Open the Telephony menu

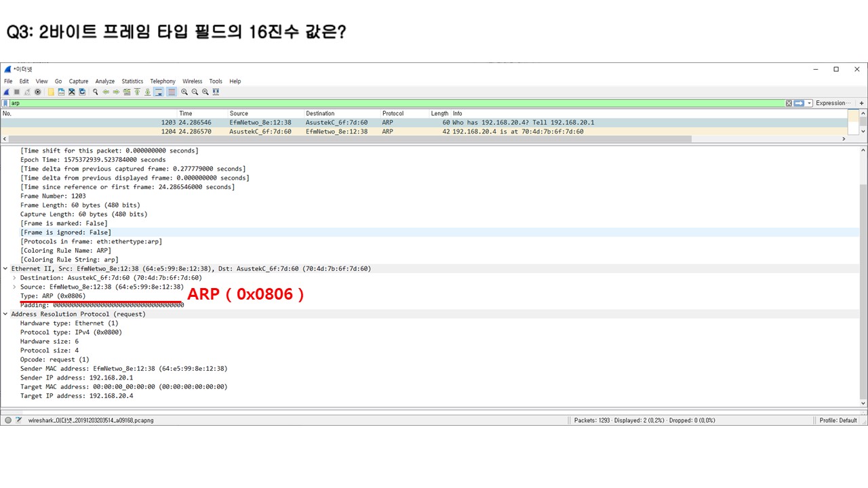(163, 81)
